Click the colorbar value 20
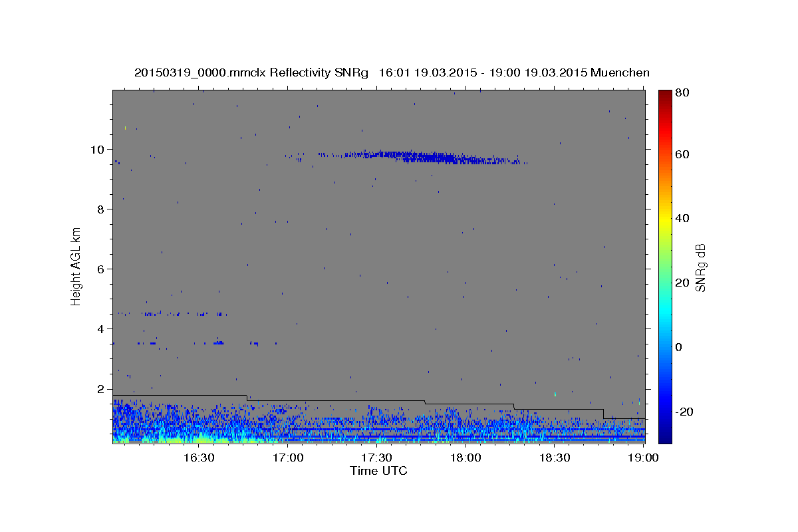The image size is (798, 532). pos(682,283)
